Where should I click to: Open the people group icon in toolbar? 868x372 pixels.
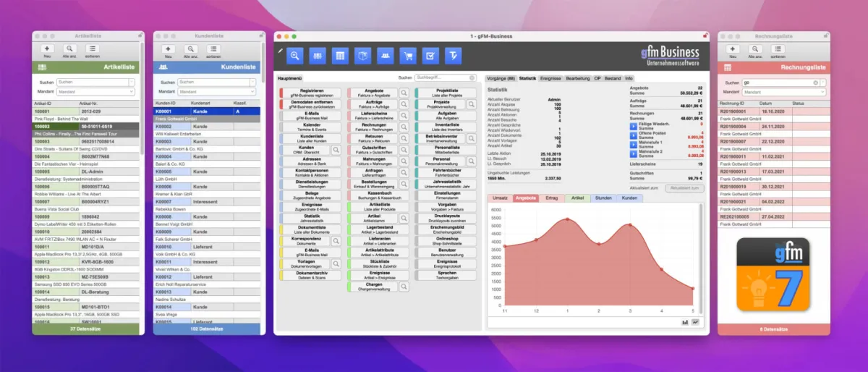[385, 55]
